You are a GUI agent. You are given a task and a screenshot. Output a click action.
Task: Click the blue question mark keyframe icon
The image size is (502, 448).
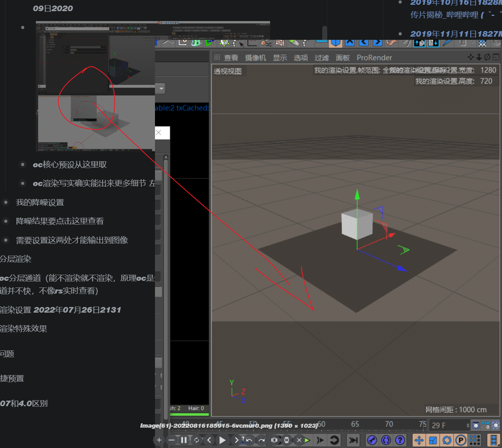[x=400, y=440]
